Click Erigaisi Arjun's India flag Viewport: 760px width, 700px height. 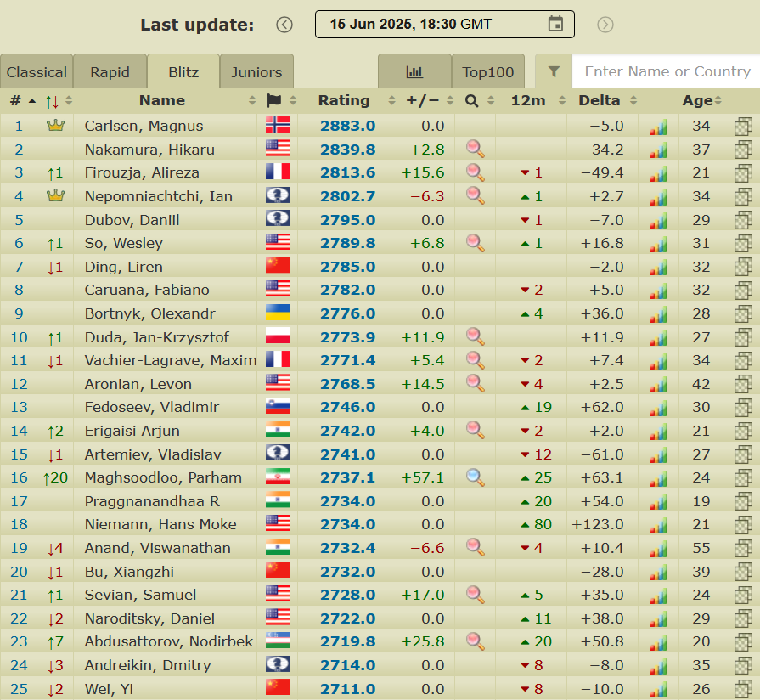[x=278, y=430]
